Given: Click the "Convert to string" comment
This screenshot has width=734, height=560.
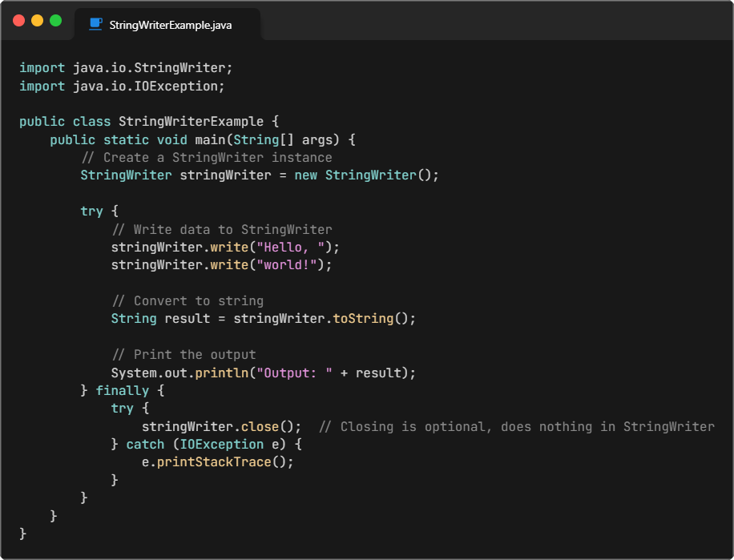Looking at the screenshot, I should [x=188, y=301].
